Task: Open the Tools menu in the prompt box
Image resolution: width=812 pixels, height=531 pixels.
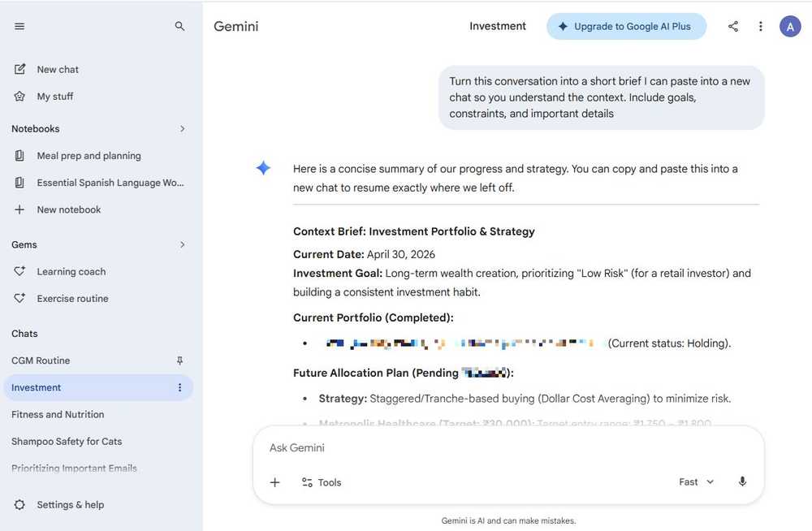Action: [x=322, y=482]
